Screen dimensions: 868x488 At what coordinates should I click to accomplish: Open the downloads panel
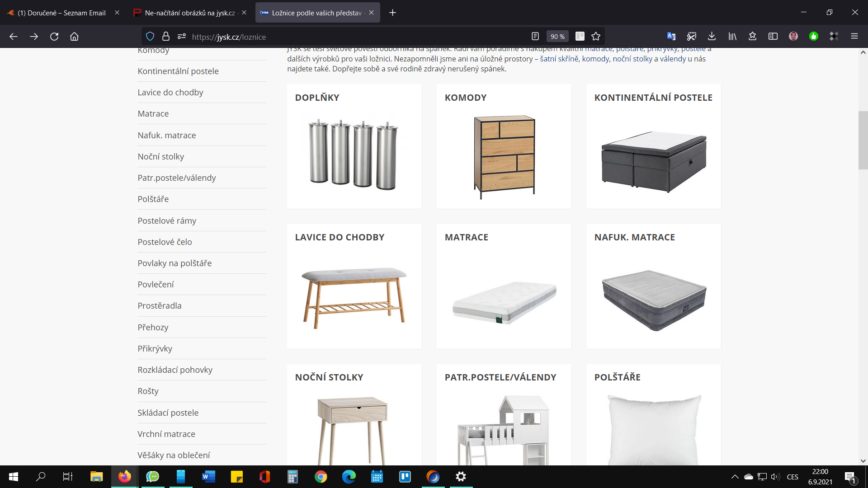[712, 37]
